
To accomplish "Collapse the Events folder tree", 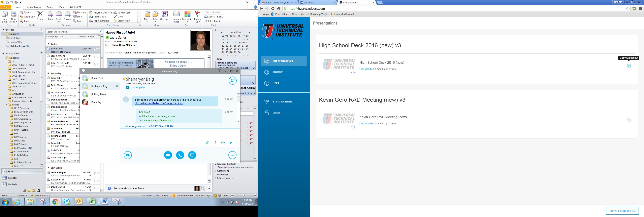I will (x=7, y=105).
